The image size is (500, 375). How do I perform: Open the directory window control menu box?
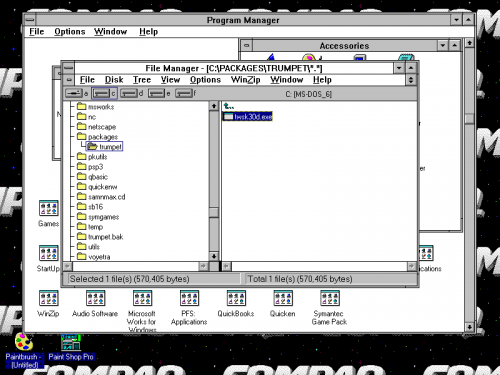click(69, 80)
